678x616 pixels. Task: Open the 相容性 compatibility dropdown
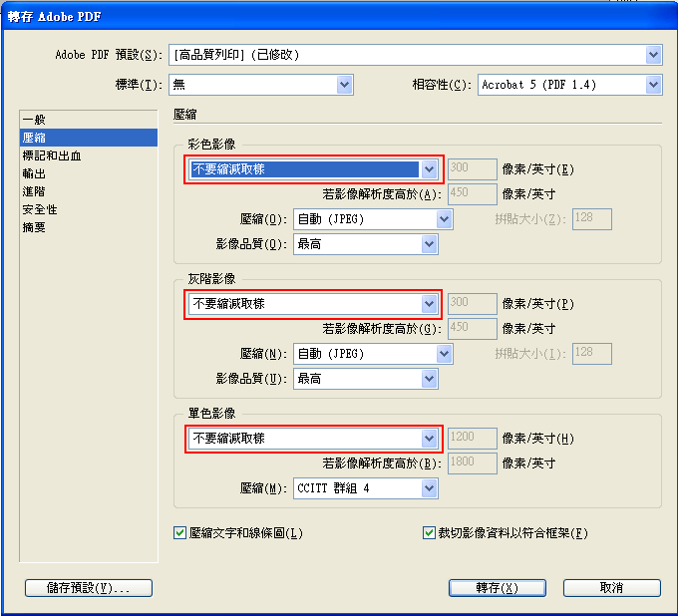[570, 85]
